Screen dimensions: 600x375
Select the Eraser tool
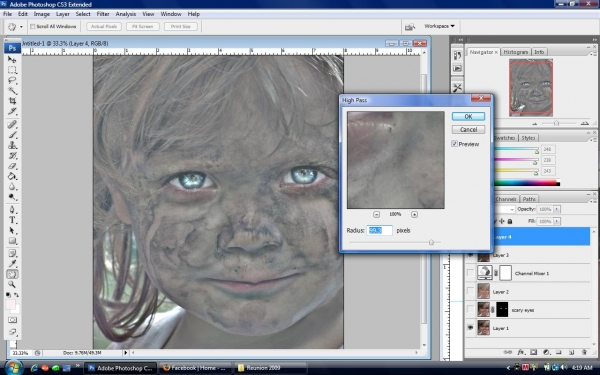click(12, 166)
